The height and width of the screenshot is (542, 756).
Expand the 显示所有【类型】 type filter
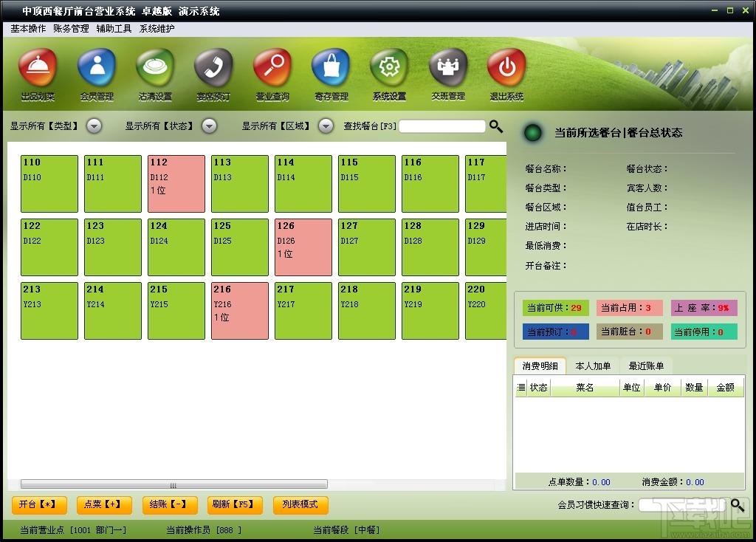[x=94, y=126]
